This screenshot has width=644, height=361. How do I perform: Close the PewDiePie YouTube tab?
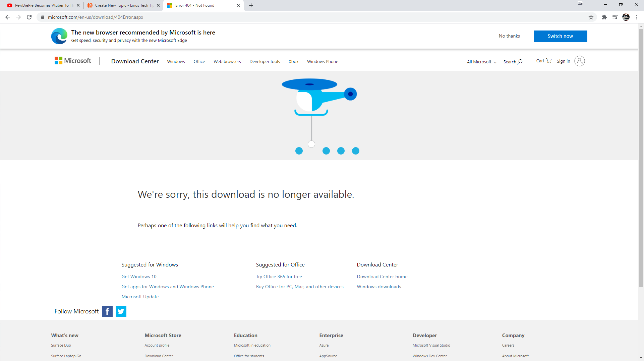pos(78,5)
